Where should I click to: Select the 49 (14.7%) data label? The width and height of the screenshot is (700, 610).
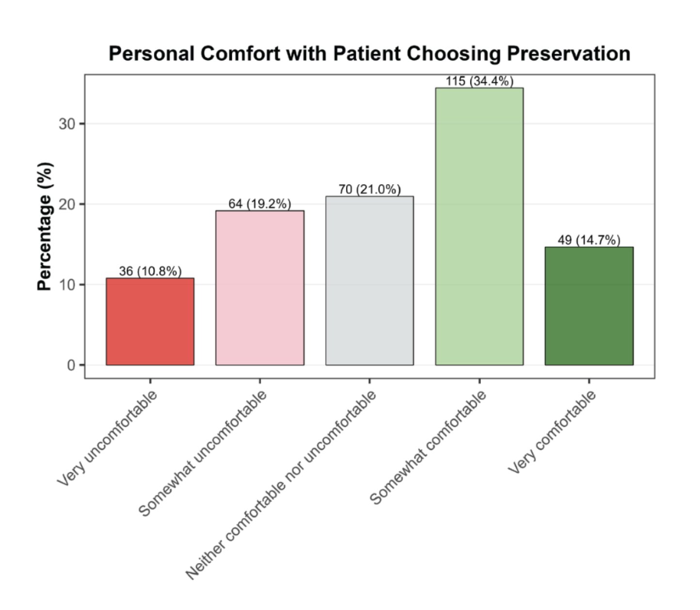click(x=589, y=240)
